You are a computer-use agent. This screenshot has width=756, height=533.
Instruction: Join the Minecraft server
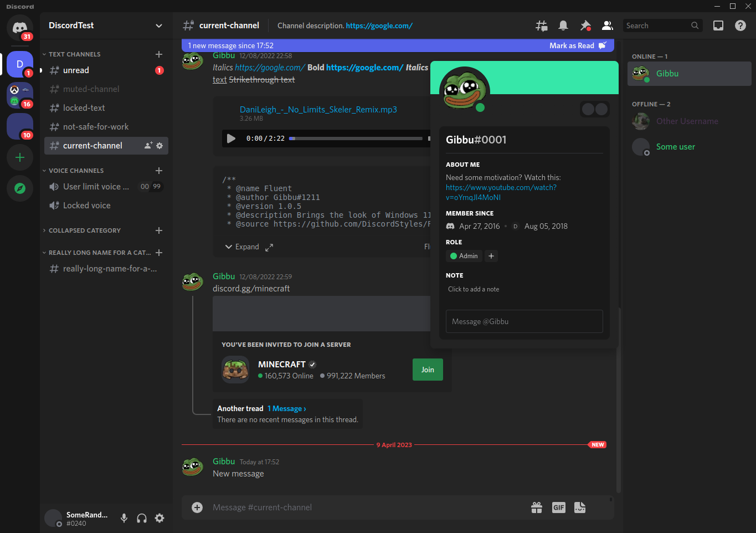[427, 370]
